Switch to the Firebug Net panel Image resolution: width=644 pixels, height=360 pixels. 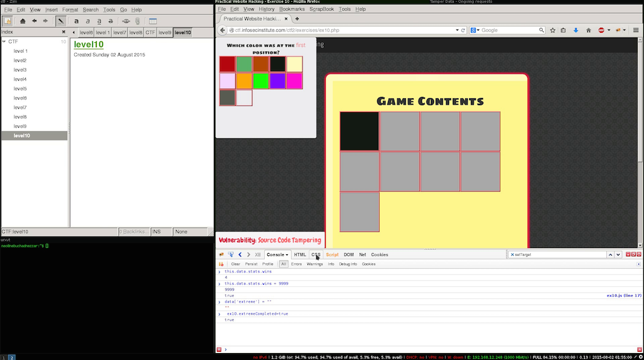click(x=362, y=254)
